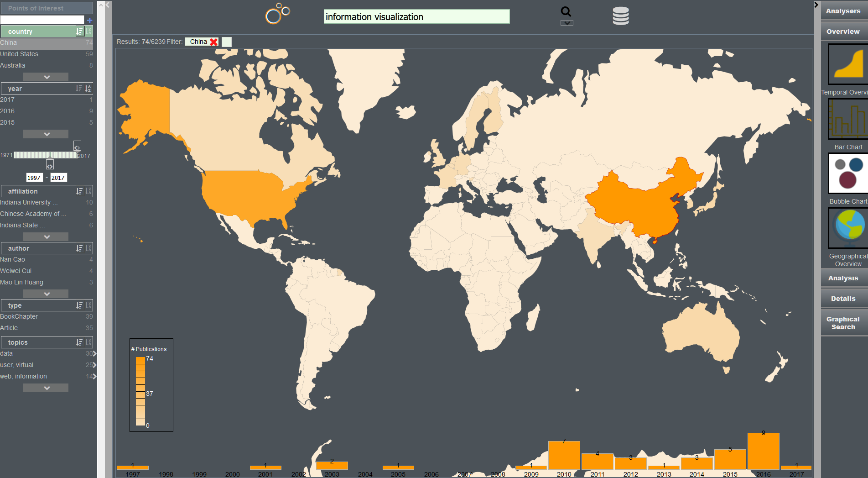Viewport: 868px width, 478px height.
Task: Open the database source selector icon
Action: pyautogui.click(x=620, y=15)
